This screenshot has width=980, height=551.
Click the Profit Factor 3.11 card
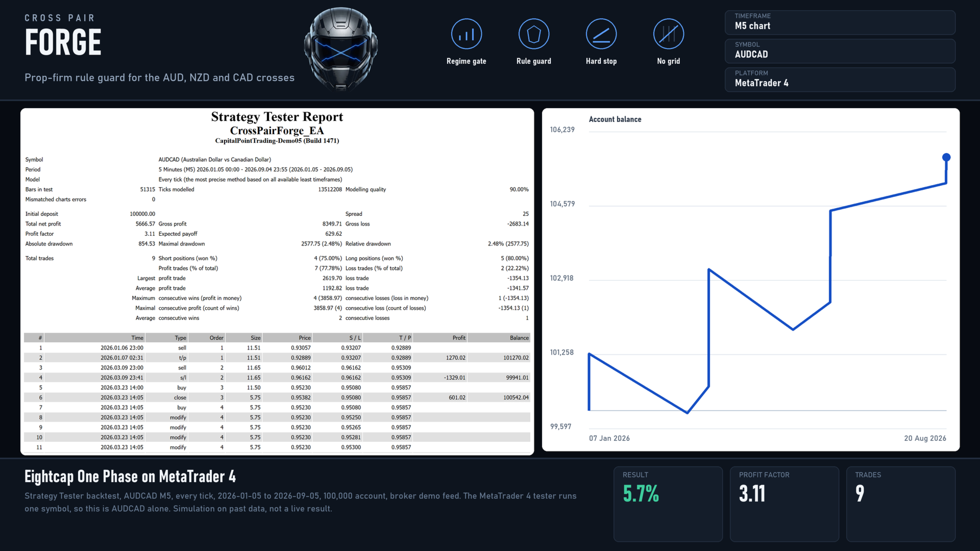point(784,504)
